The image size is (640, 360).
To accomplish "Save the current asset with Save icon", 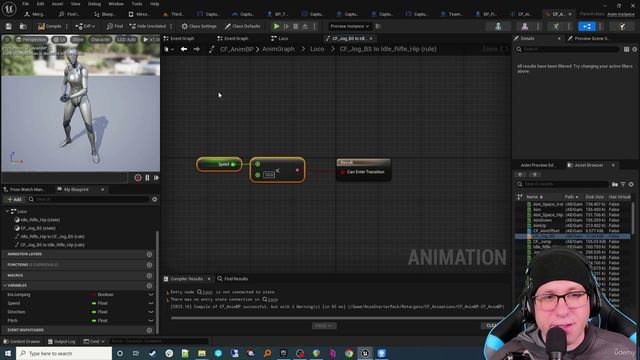I will click(9, 26).
